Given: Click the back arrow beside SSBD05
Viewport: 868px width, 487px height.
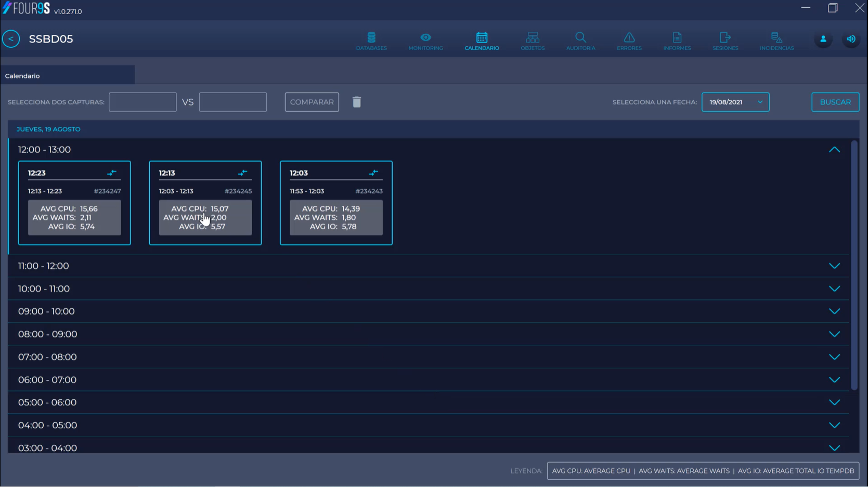Looking at the screenshot, I should (x=11, y=39).
